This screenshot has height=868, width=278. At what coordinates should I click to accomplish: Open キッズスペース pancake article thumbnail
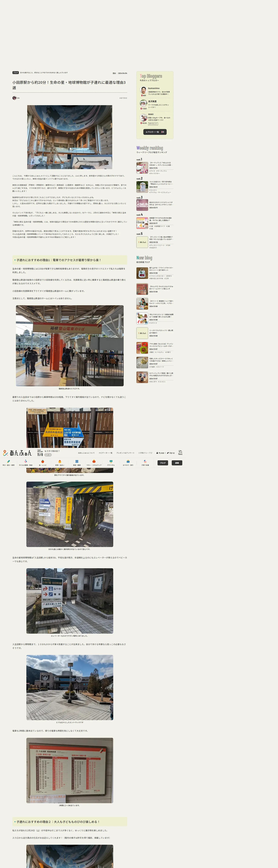pyautogui.click(x=142, y=363)
